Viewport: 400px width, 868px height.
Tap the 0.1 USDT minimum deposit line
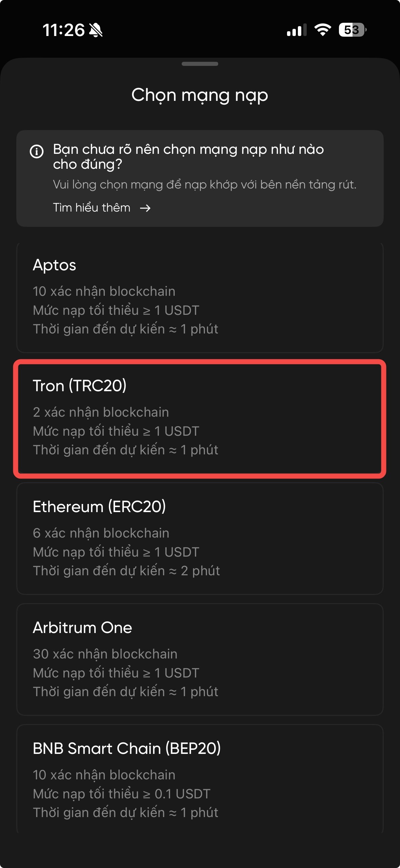click(x=122, y=794)
